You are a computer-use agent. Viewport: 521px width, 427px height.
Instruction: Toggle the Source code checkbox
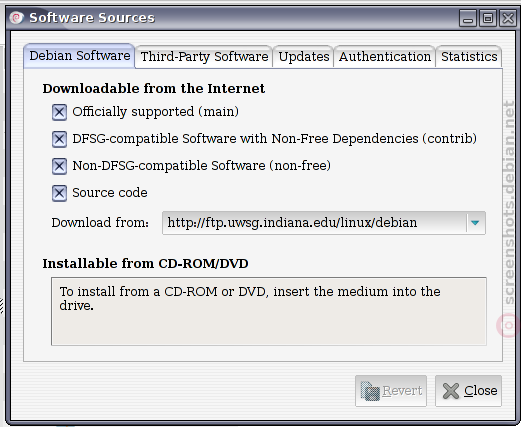click(59, 193)
